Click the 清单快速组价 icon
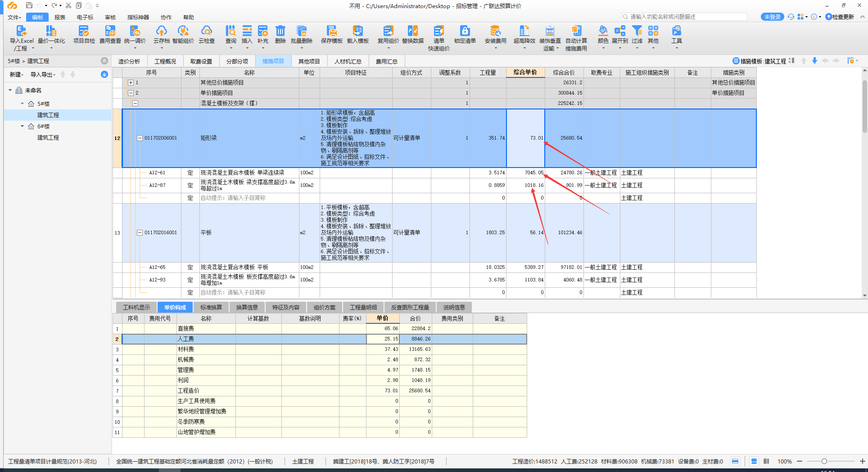The height and width of the screenshot is (472, 868). point(439,31)
